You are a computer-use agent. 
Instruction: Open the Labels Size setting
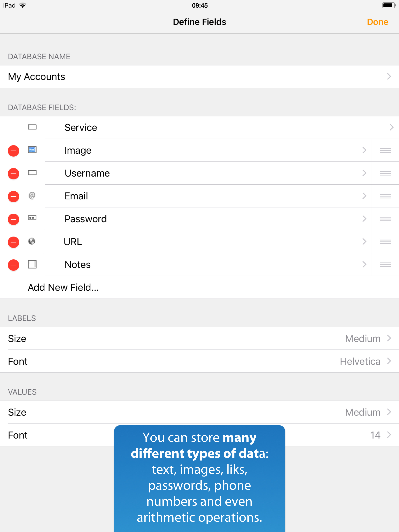199,338
